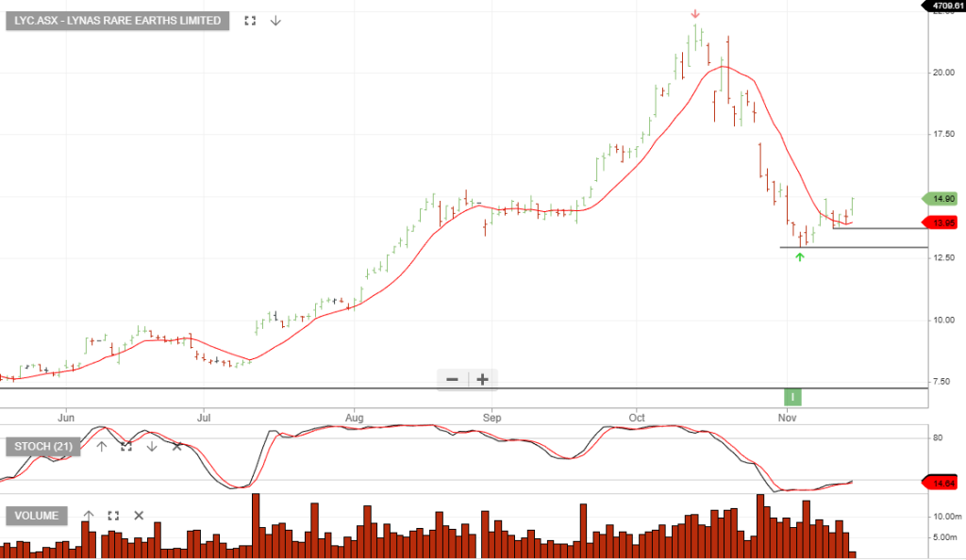Open the STOCH (21) indicator label settings

[x=43, y=446]
